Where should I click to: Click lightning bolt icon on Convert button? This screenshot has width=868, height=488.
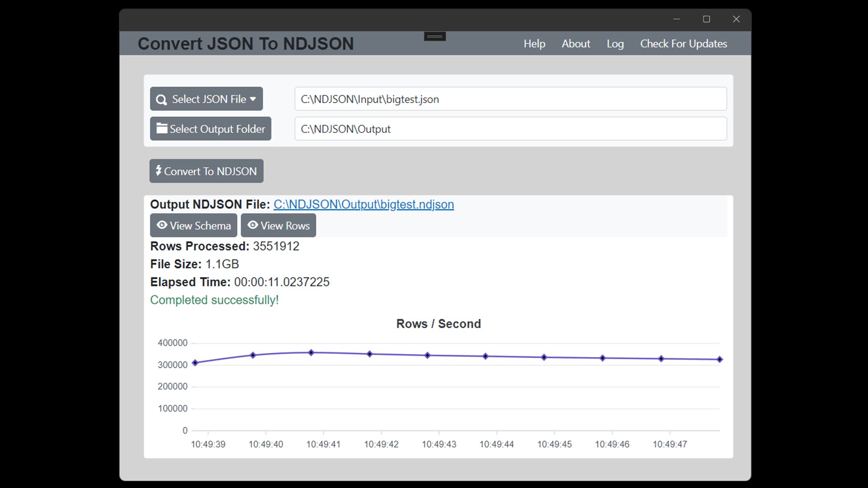click(158, 170)
